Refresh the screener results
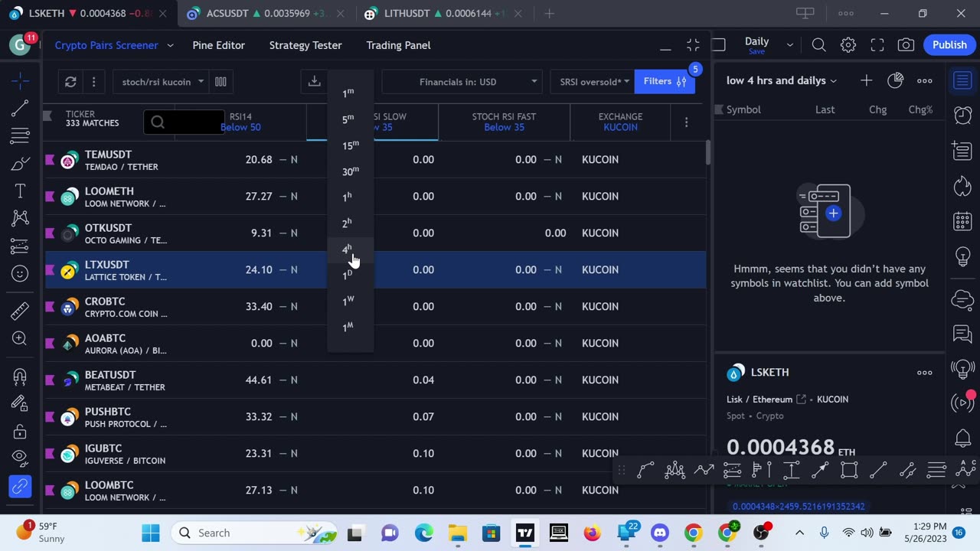This screenshot has height=551, width=980. tap(70, 82)
